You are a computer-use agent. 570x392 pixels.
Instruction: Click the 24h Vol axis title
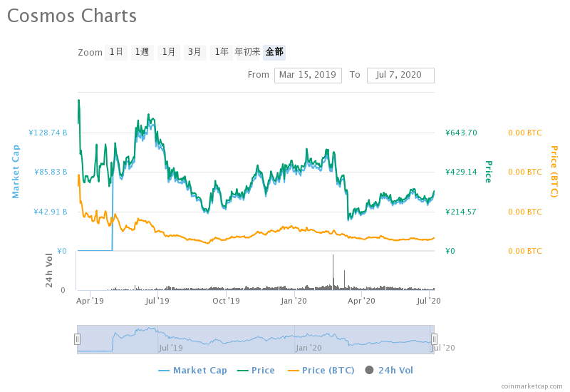(x=49, y=271)
